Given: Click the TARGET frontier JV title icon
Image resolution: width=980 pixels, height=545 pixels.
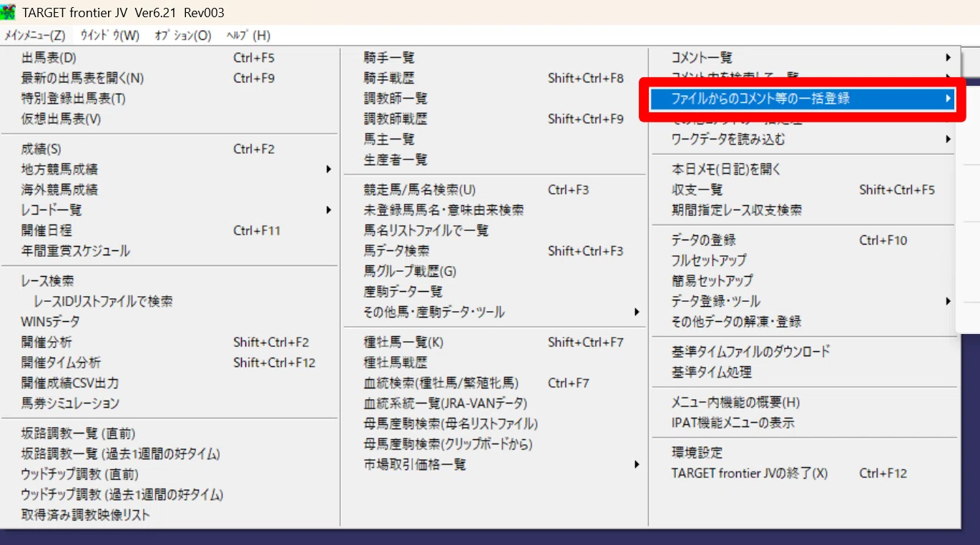Looking at the screenshot, I should (x=8, y=13).
